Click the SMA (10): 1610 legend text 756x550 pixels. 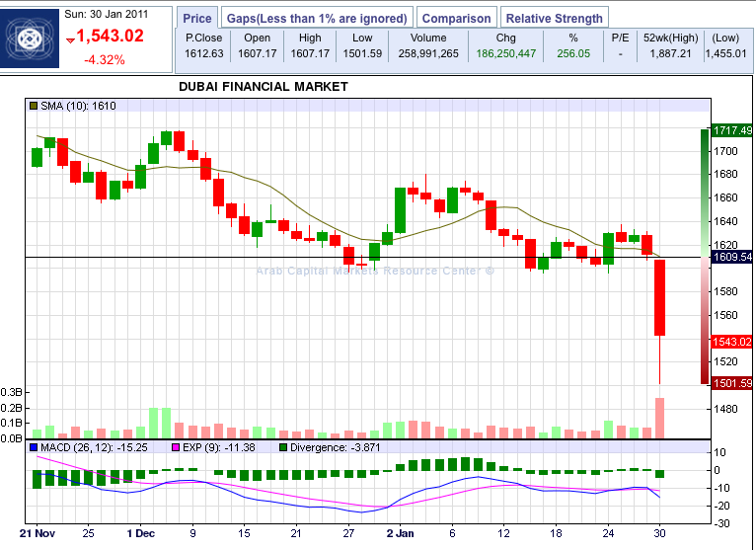tap(78, 106)
